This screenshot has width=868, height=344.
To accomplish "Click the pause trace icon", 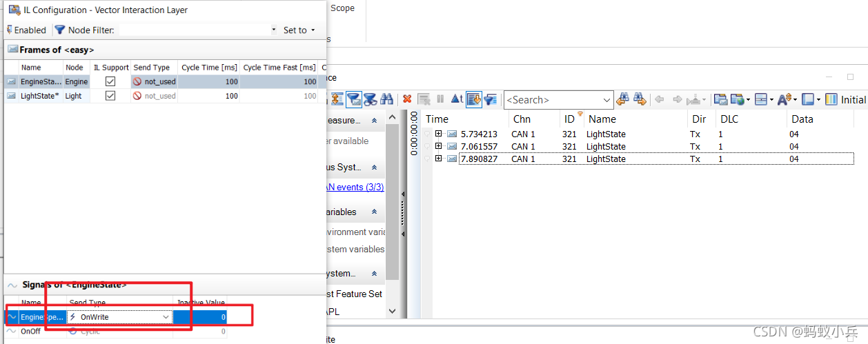I will point(440,99).
